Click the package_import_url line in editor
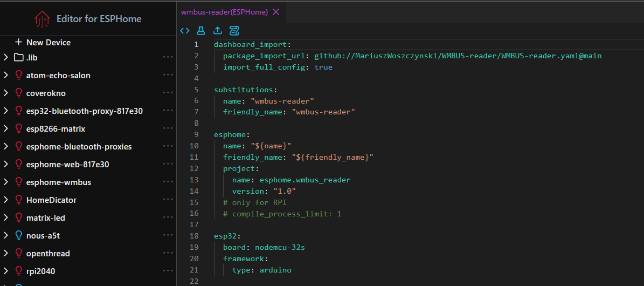The width and height of the screenshot is (644, 286). 412,56
